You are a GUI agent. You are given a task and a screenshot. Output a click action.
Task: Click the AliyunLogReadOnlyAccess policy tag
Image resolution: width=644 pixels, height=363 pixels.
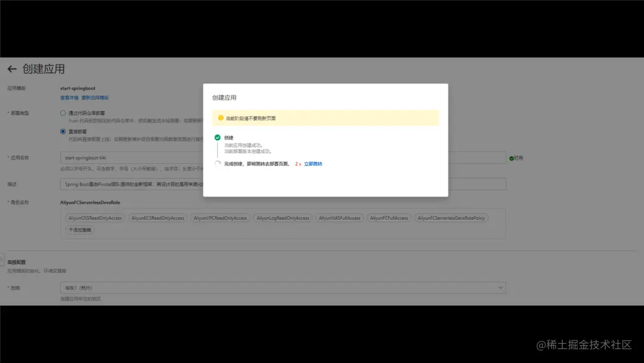(283, 218)
